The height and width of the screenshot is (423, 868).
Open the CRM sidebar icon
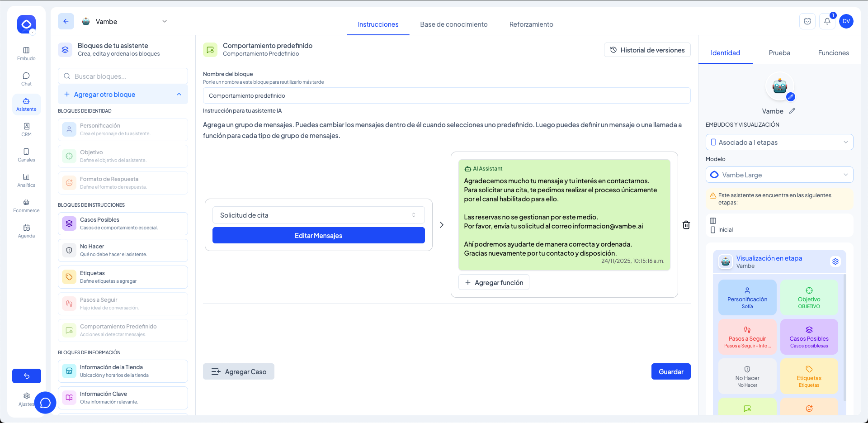click(26, 129)
